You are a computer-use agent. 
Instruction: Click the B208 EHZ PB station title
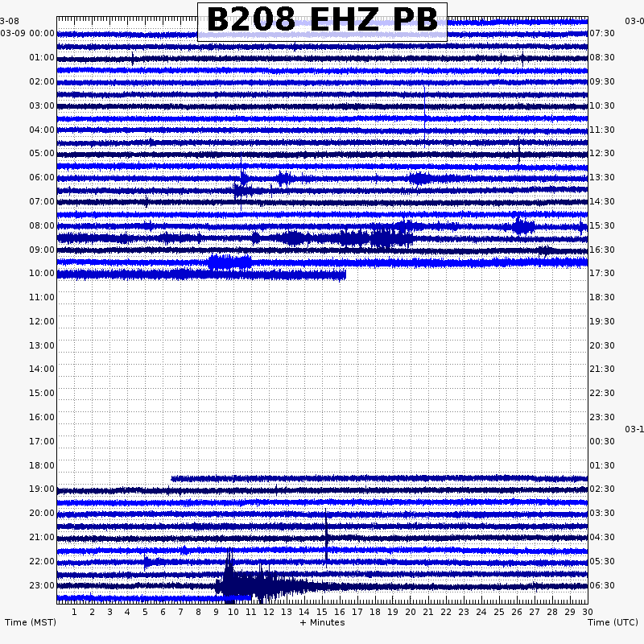click(323, 19)
